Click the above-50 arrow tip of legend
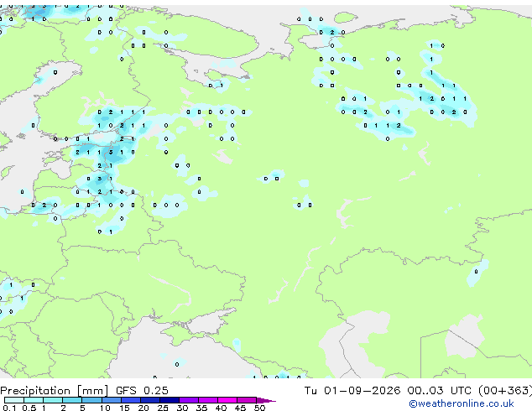The image size is (532, 411). (266, 400)
